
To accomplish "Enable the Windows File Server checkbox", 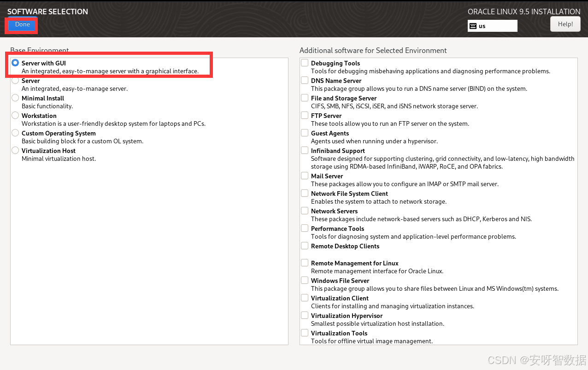I will [x=305, y=280].
